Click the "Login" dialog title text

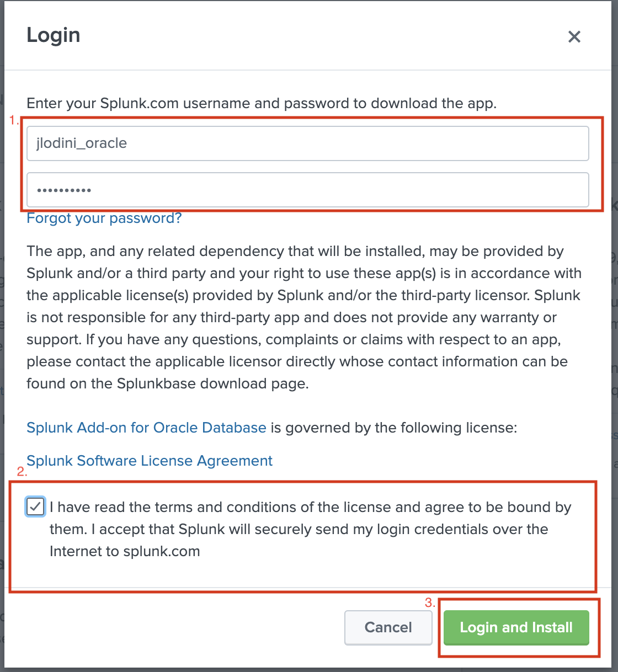(x=54, y=35)
